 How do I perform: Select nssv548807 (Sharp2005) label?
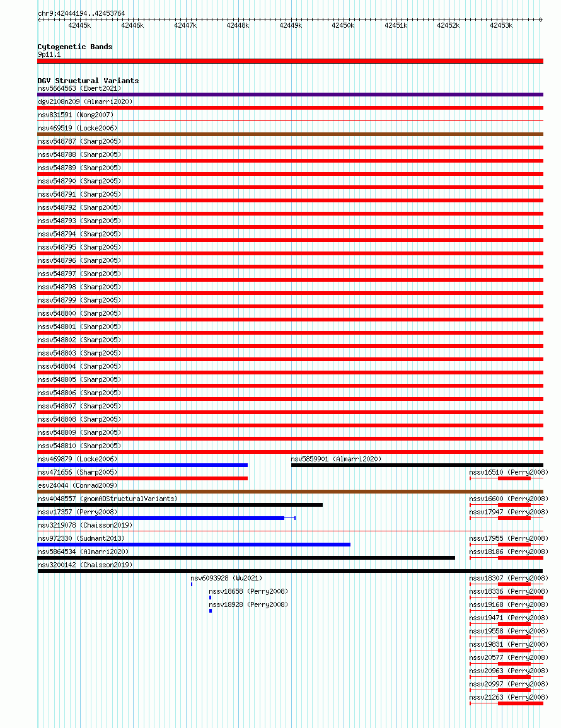tap(79, 406)
